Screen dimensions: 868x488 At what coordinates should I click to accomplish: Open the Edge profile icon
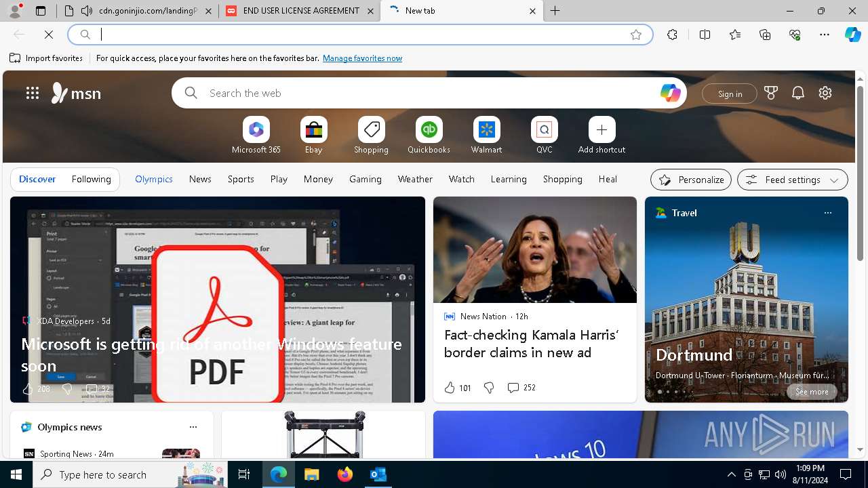(15, 11)
